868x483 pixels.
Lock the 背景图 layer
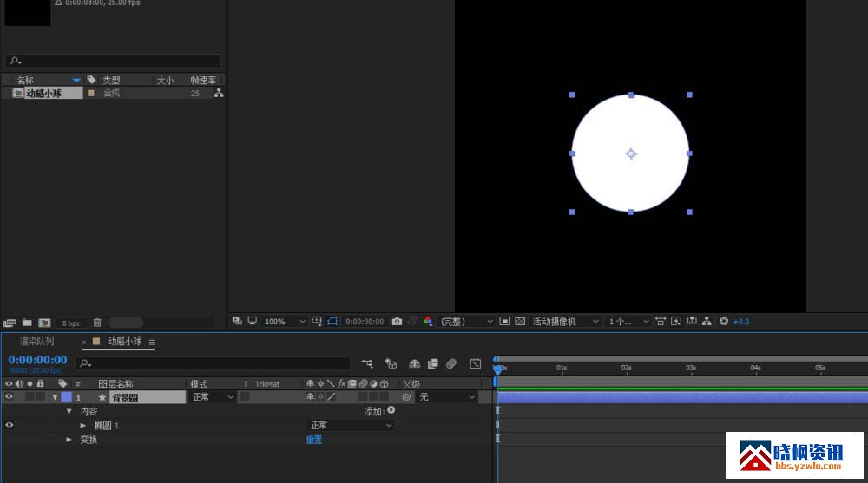coord(41,396)
